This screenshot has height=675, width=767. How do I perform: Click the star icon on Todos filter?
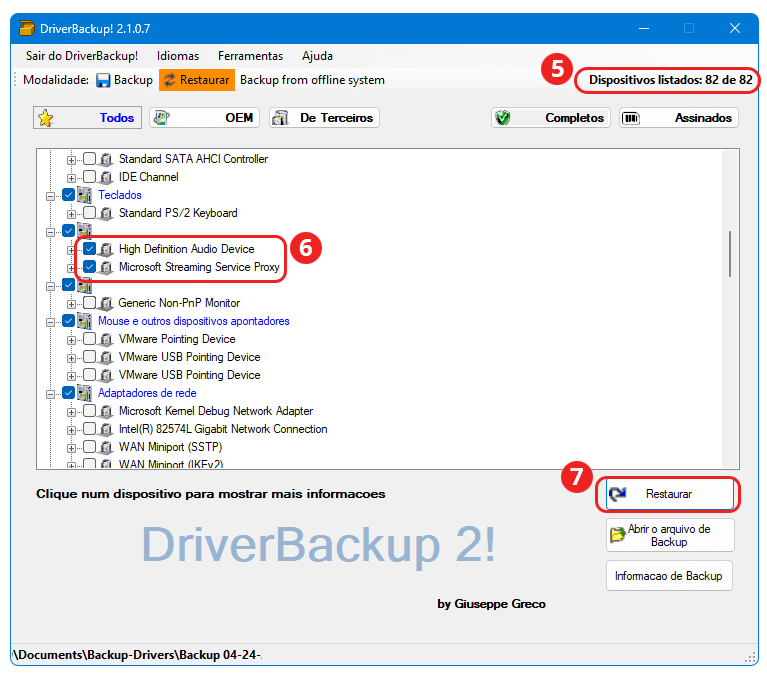(45, 118)
